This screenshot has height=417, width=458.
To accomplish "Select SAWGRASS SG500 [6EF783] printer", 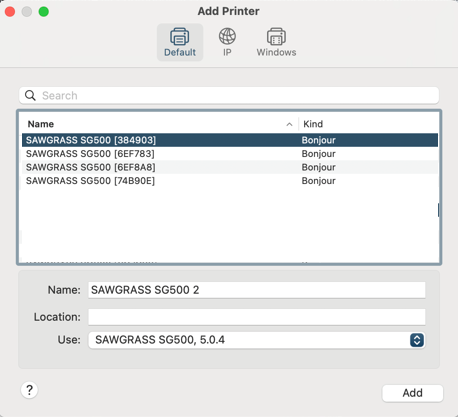I will [230, 154].
